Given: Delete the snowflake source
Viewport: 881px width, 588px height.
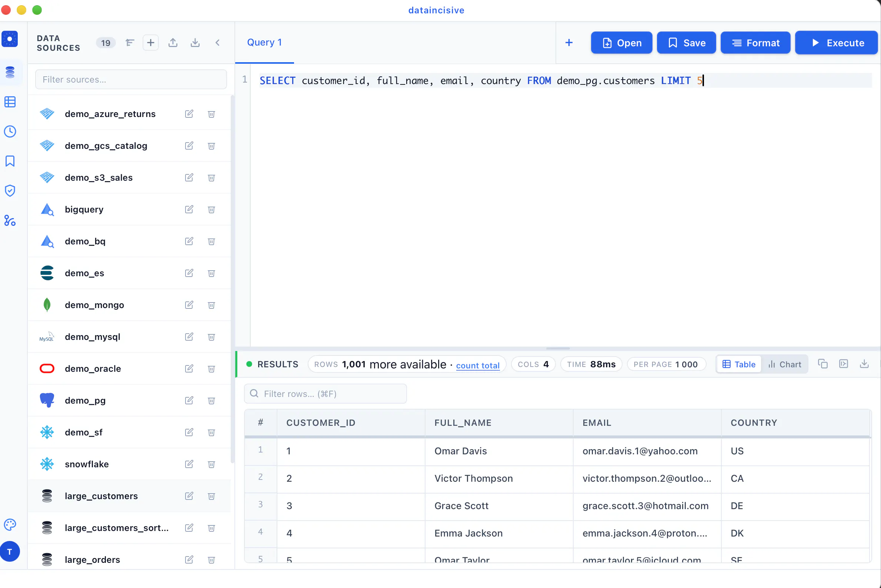Looking at the screenshot, I should point(211,465).
